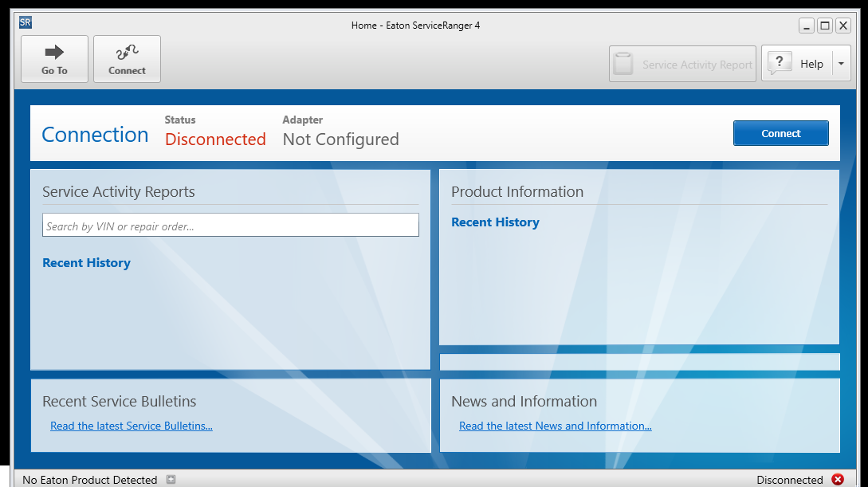Click the Go To arrow icon

coord(54,53)
